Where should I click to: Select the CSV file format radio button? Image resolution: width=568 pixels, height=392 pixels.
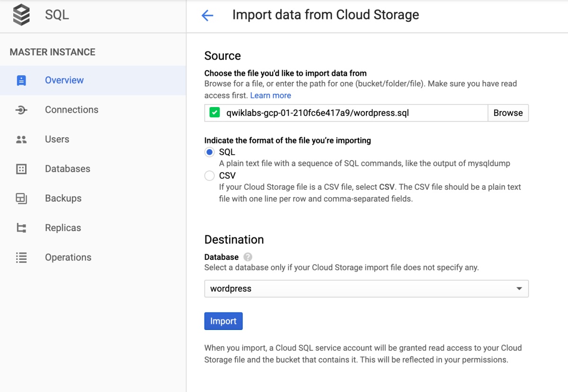click(208, 175)
